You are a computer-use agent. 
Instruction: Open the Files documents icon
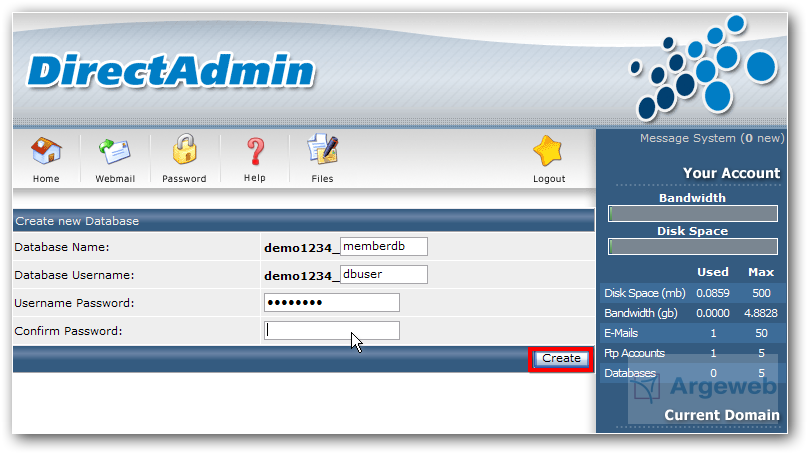pos(323,149)
